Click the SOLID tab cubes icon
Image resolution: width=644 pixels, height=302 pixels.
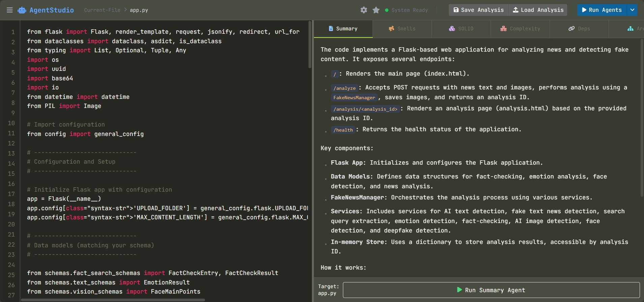(452, 29)
